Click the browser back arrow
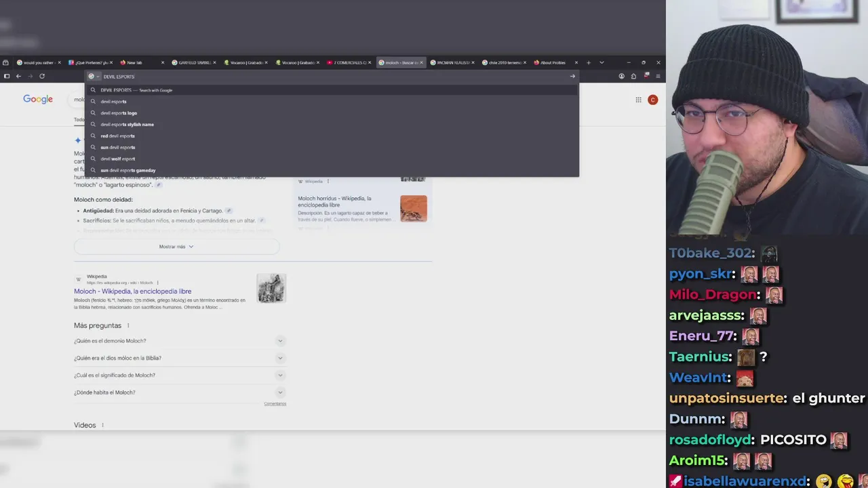The image size is (868, 488). (x=18, y=76)
